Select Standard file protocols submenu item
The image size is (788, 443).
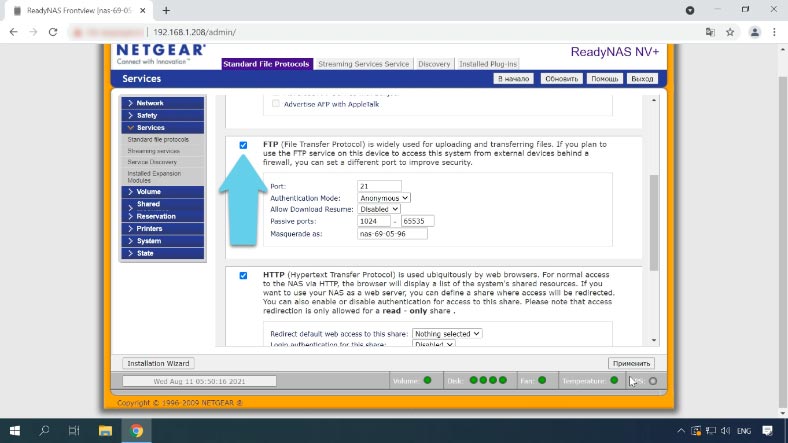pyautogui.click(x=158, y=140)
